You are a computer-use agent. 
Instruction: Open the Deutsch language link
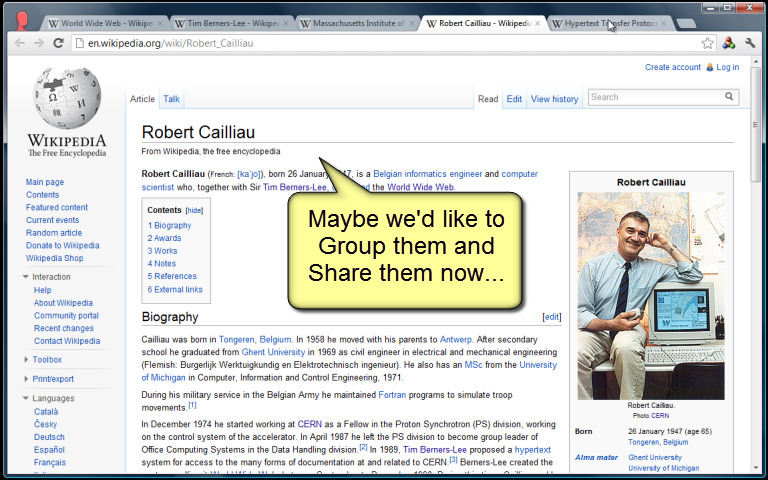[49, 437]
